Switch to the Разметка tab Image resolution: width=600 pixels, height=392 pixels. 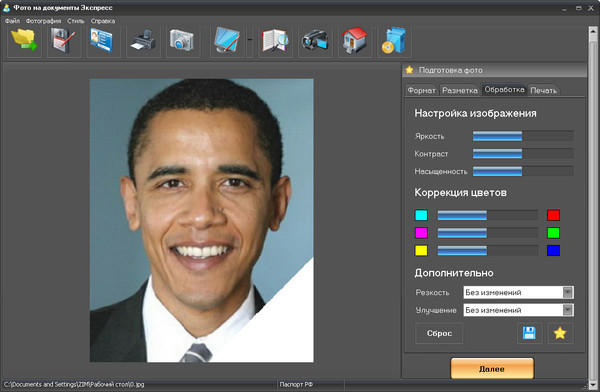point(460,90)
